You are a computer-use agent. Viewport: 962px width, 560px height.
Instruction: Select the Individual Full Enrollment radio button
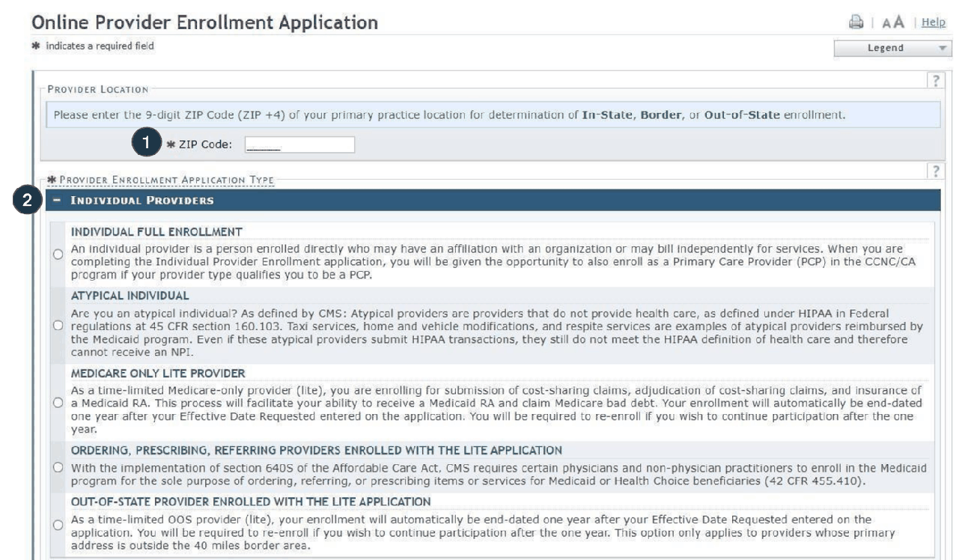click(x=58, y=255)
